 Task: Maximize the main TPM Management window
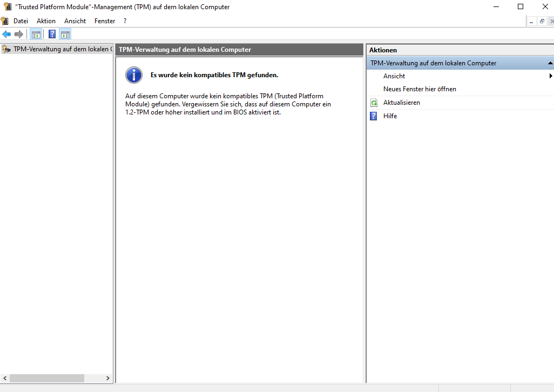521,6
